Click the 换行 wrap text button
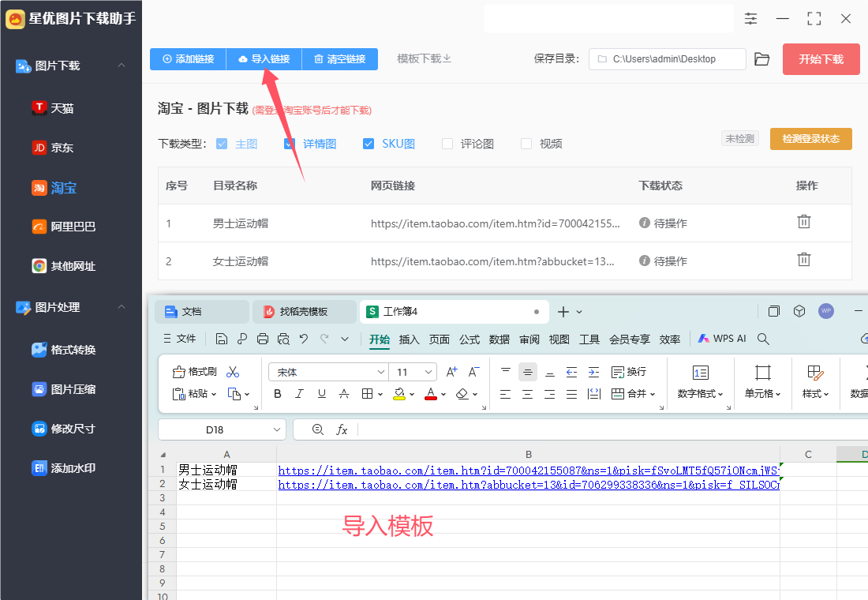The image size is (868, 600). (629, 372)
